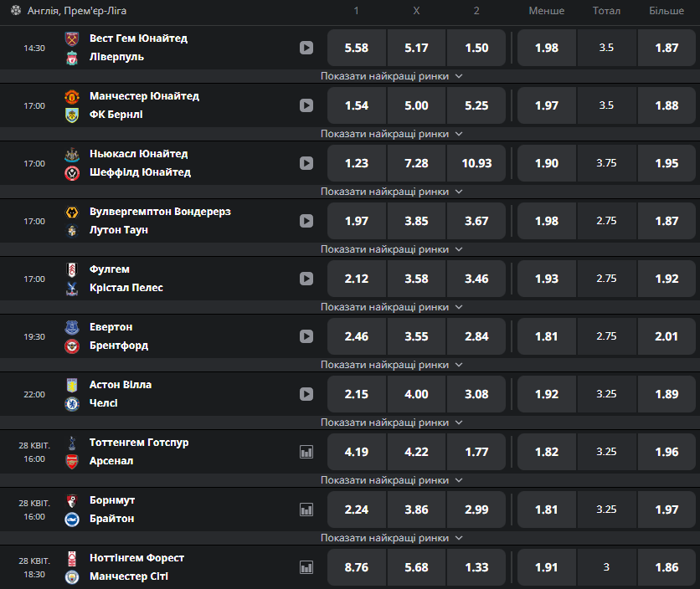
Task: Open statistics icon for Bournemouth vs Brighton
Action: pos(306,510)
